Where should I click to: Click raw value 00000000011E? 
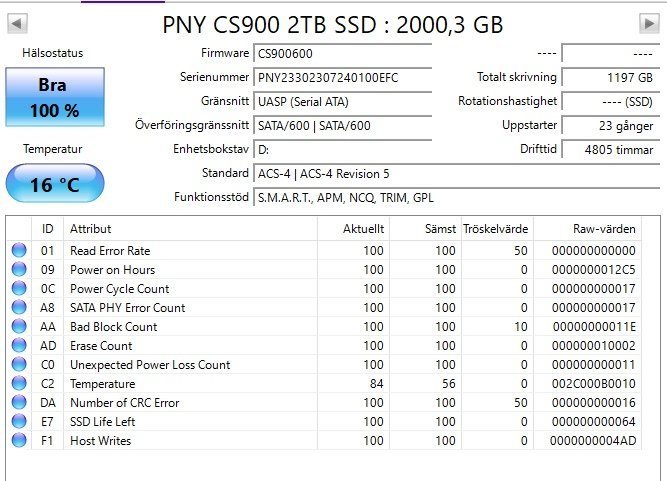click(x=594, y=327)
